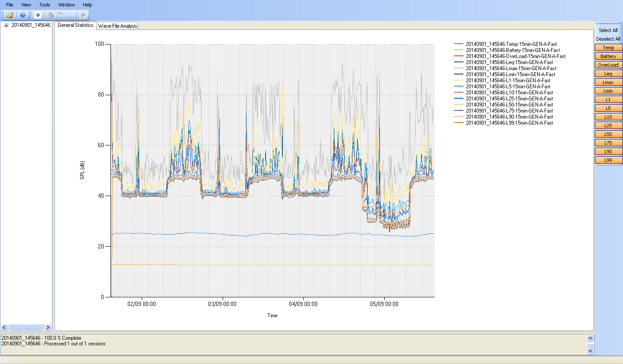Click the grey droplet toolbar icon
This screenshot has height=364, width=623.
(50, 15)
